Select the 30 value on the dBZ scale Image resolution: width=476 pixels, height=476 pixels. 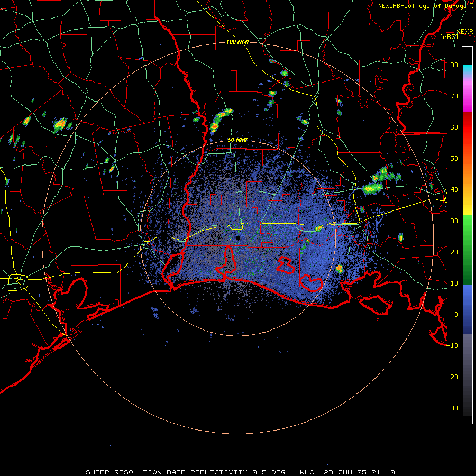click(x=454, y=221)
